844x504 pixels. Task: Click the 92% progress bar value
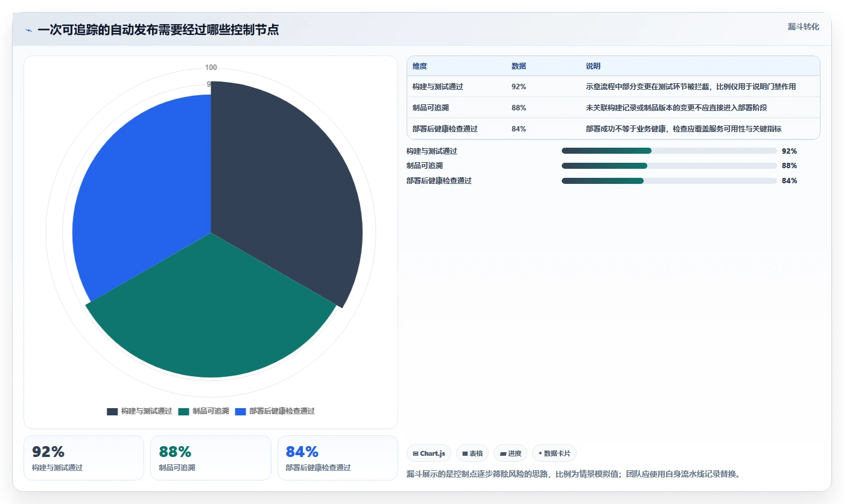click(789, 151)
